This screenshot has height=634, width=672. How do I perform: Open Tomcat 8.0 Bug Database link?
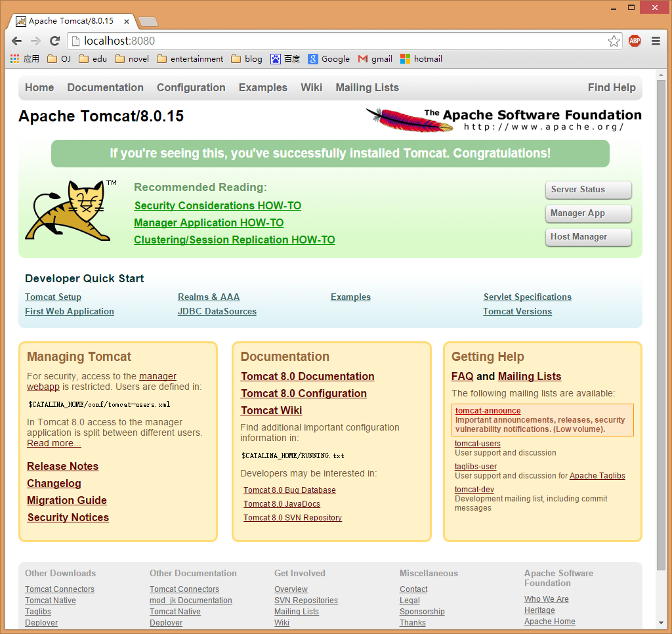[289, 490]
